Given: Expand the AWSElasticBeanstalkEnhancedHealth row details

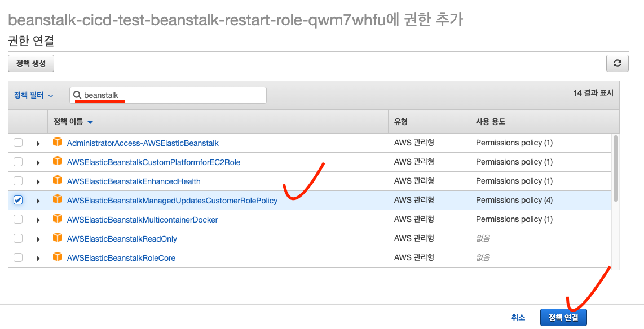Looking at the screenshot, I should coord(38,182).
